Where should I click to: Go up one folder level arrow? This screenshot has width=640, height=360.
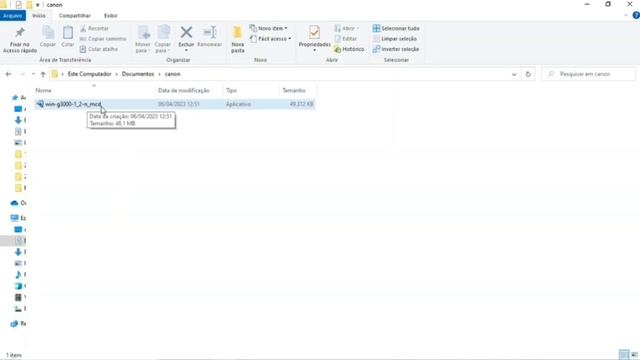[x=43, y=74]
